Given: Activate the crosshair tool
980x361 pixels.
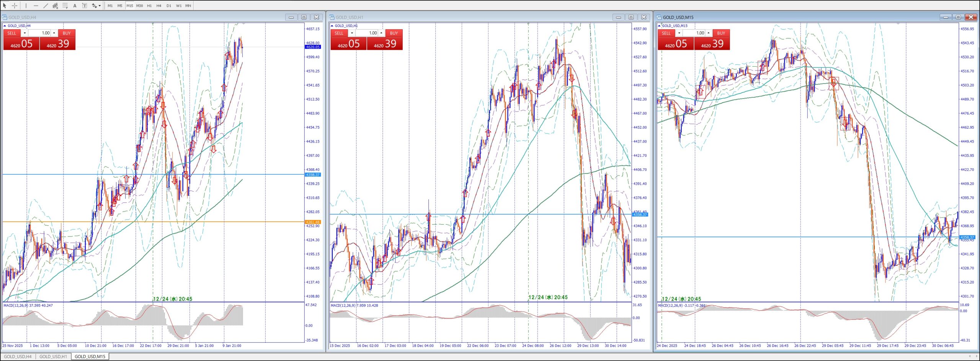Looking at the screenshot, I should 15,6.
